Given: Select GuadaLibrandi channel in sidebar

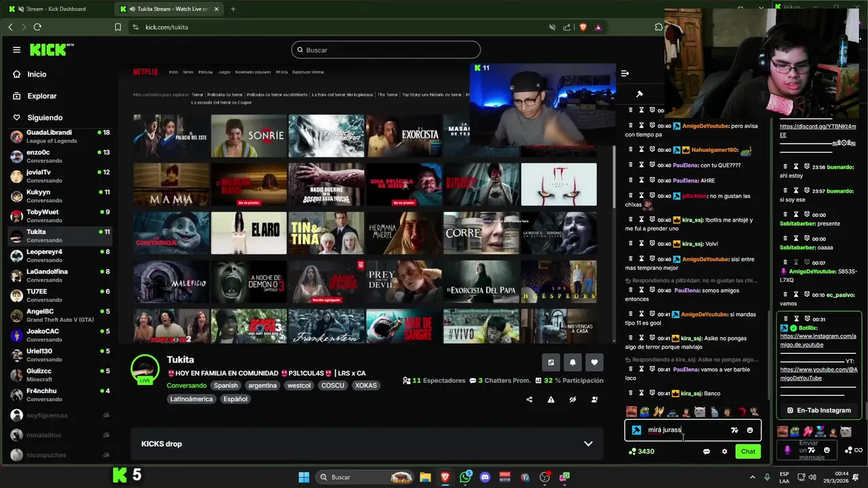Looking at the screenshot, I should coord(59,136).
